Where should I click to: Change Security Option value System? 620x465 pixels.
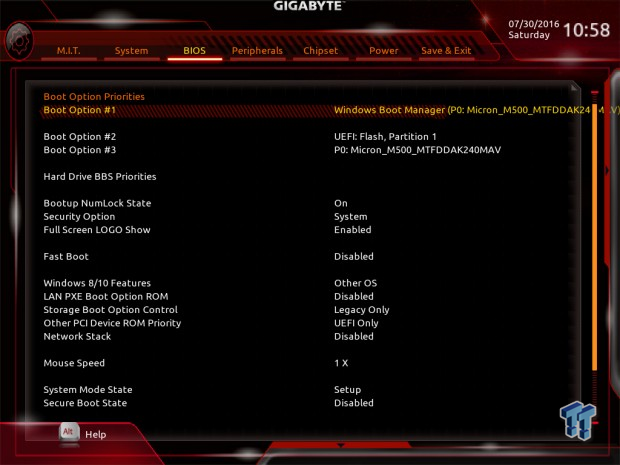[x=350, y=217]
